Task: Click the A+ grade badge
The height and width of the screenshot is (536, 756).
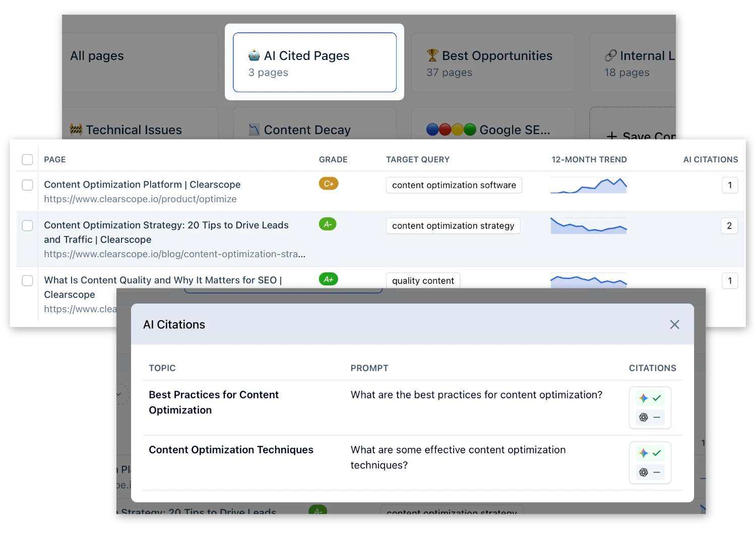Action: [329, 279]
